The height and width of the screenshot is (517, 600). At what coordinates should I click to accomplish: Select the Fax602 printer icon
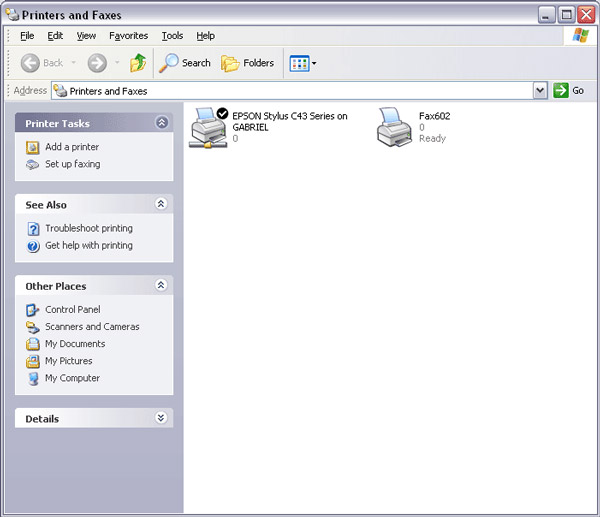[394, 127]
